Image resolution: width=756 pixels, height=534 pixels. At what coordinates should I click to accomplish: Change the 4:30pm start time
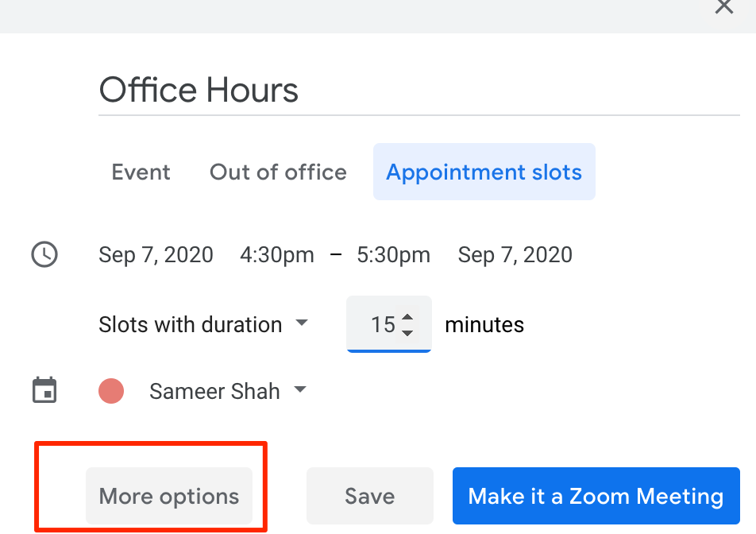coord(277,254)
